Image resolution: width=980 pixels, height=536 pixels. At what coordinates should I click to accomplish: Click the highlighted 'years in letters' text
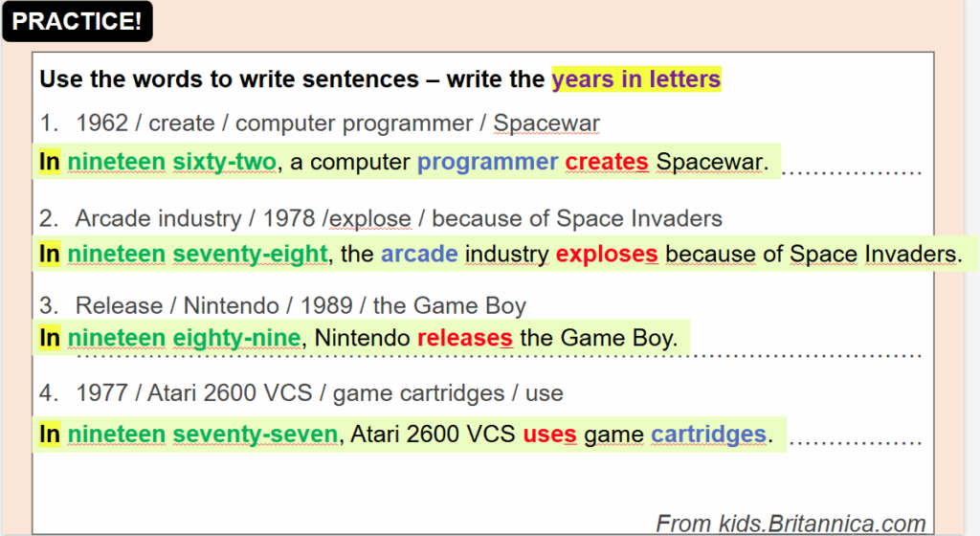[636, 79]
